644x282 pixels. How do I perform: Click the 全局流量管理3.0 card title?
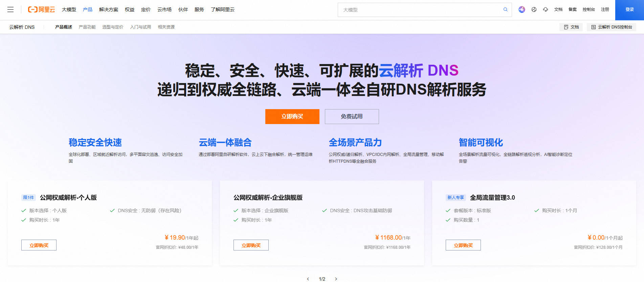(492, 198)
